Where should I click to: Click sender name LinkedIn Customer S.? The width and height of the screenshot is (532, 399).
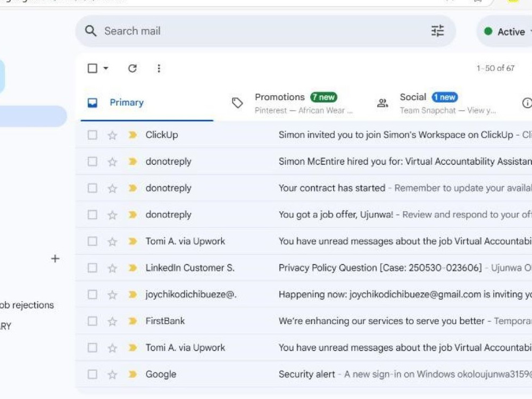click(x=190, y=268)
